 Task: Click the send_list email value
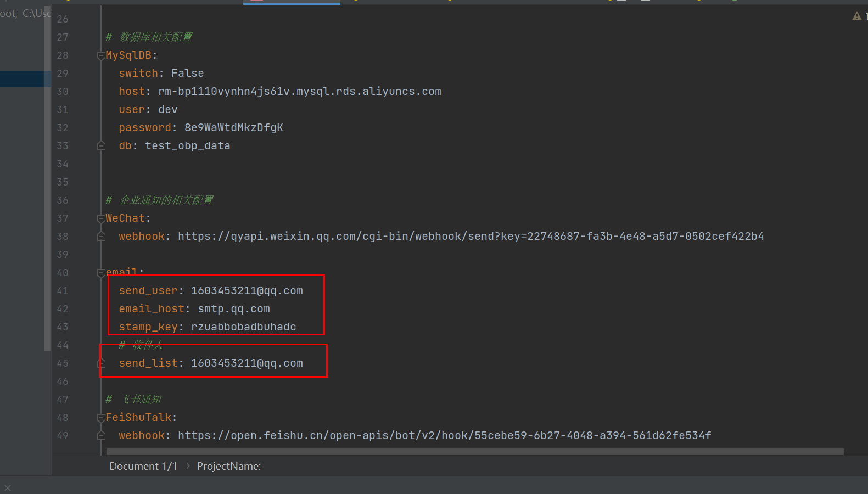click(x=247, y=363)
